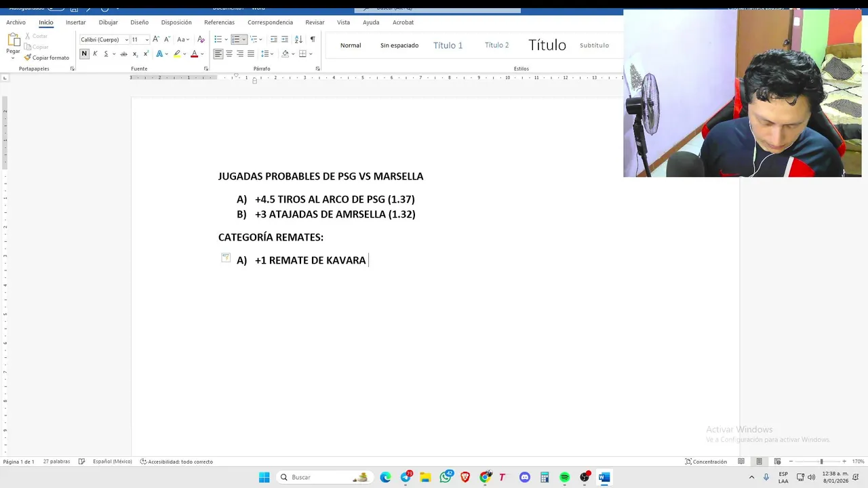This screenshot has width=868, height=488.
Task: Click Accesibilidad: todo correcto status
Action: (x=176, y=462)
